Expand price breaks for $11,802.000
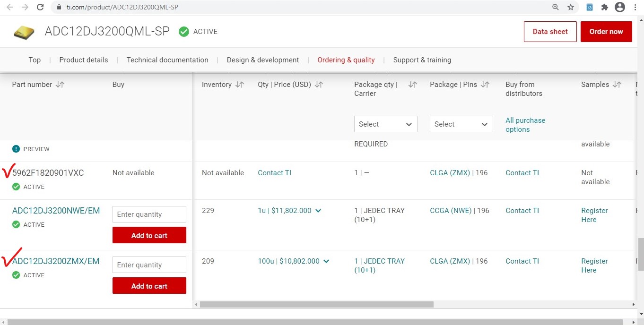Screen dimensions: 644x325 (318, 211)
